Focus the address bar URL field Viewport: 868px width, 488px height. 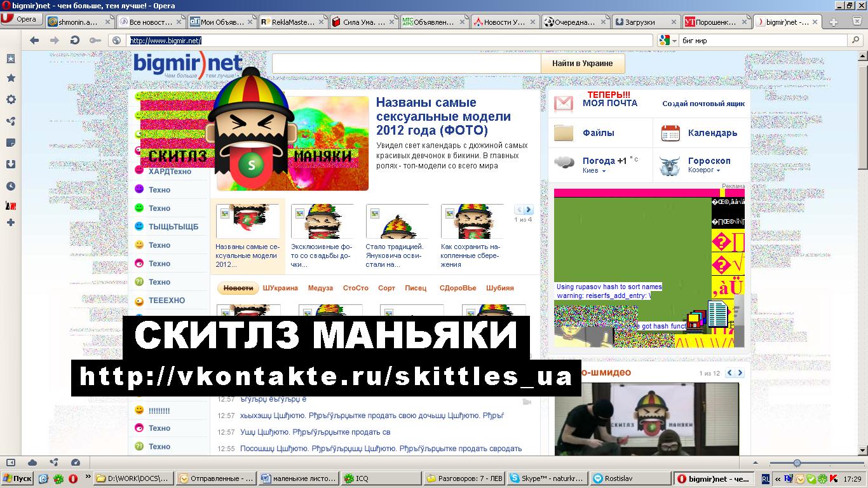[389, 41]
